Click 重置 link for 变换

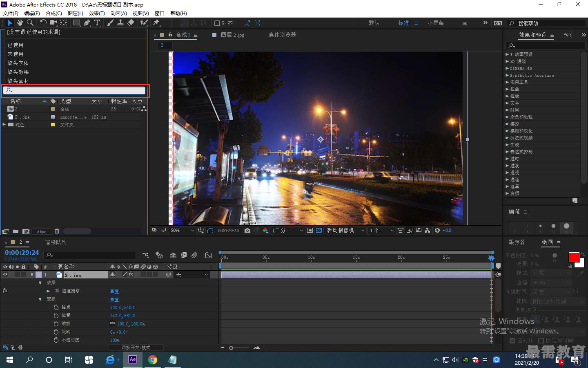(114, 299)
